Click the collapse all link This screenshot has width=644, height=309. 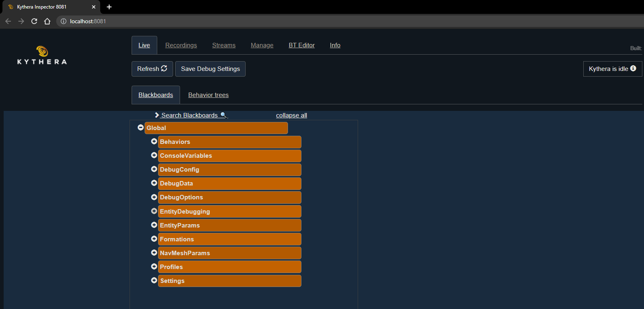point(291,115)
